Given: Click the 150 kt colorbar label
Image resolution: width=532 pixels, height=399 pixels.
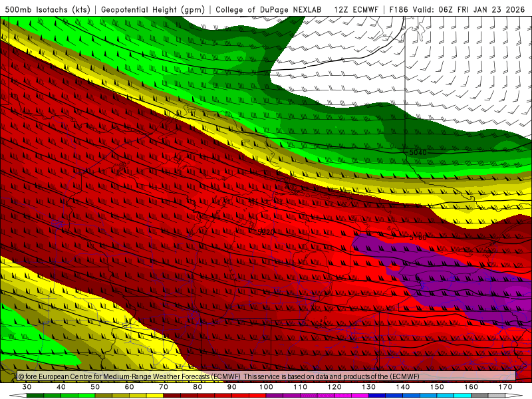Looking at the screenshot, I should coord(437,387).
